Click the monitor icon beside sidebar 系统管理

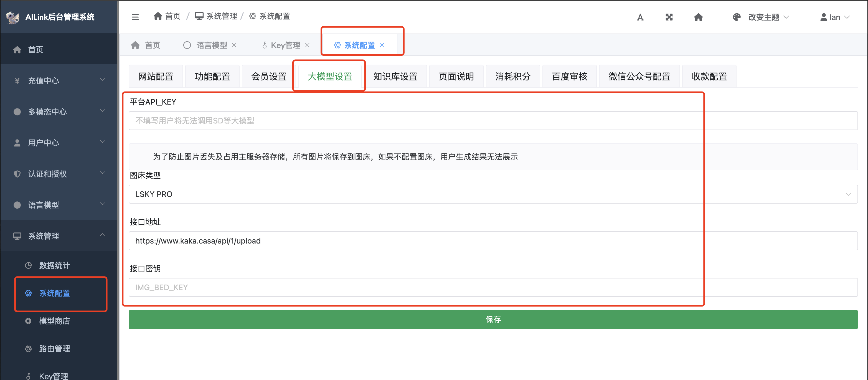pyautogui.click(x=17, y=236)
